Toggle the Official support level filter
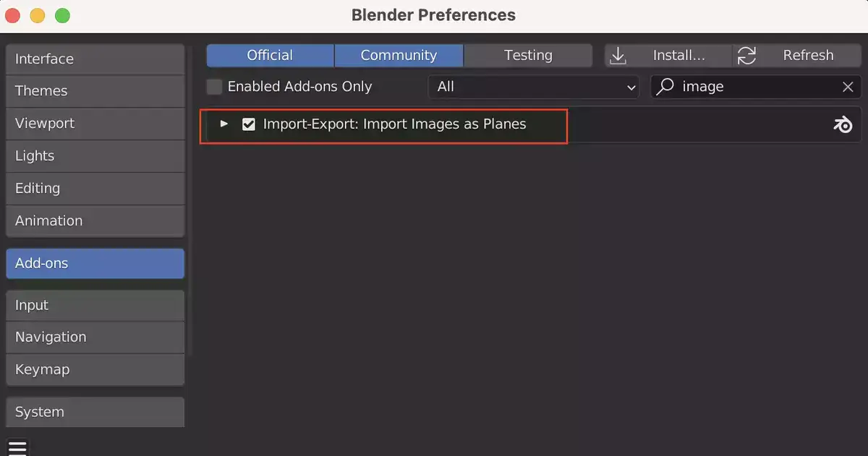The image size is (868, 456). [x=270, y=56]
